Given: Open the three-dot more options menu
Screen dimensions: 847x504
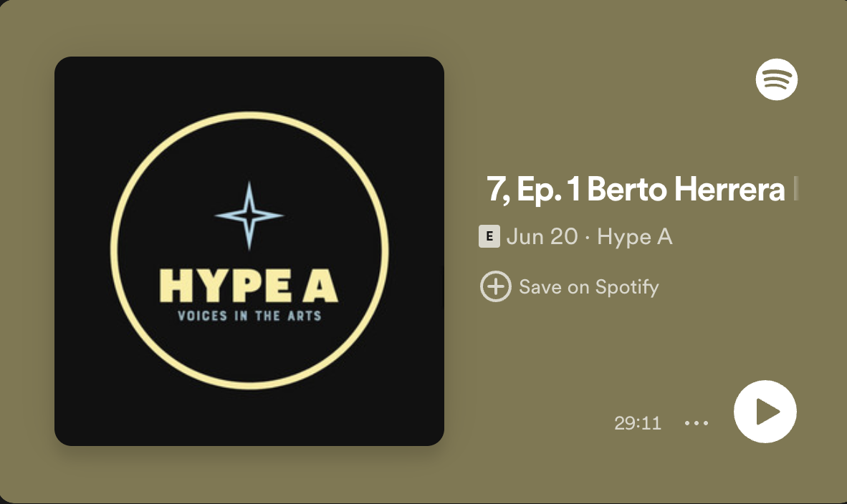Looking at the screenshot, I should click(697, 423).
